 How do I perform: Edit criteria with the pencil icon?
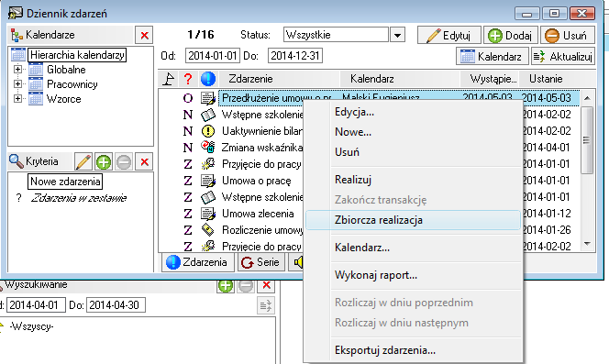click(x=83, y=162)
